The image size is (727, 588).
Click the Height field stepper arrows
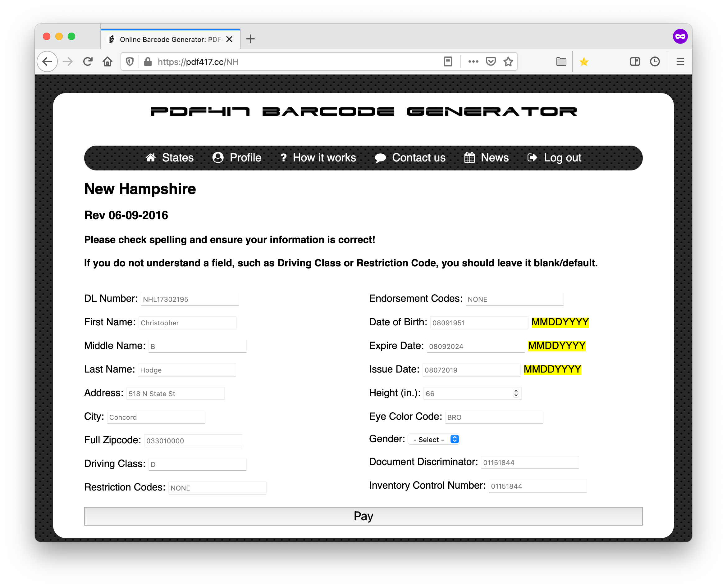516,393
